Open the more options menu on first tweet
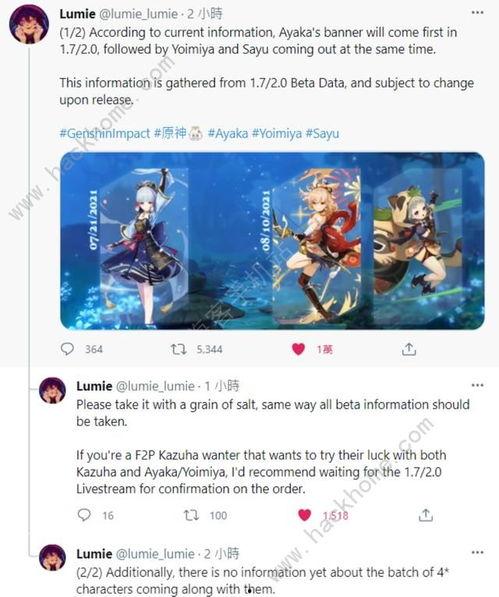The width and height of the screenshot is (499, 597). tap(477, 13)
